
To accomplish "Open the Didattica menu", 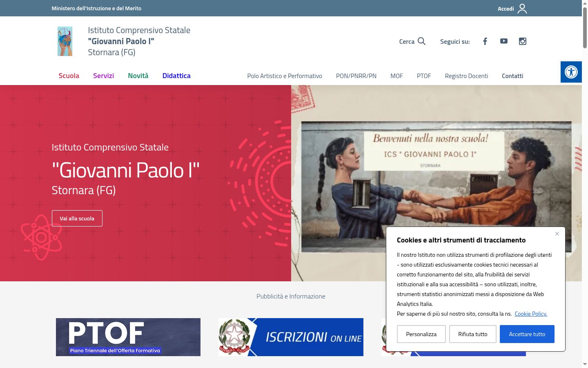I will point(176,76).
